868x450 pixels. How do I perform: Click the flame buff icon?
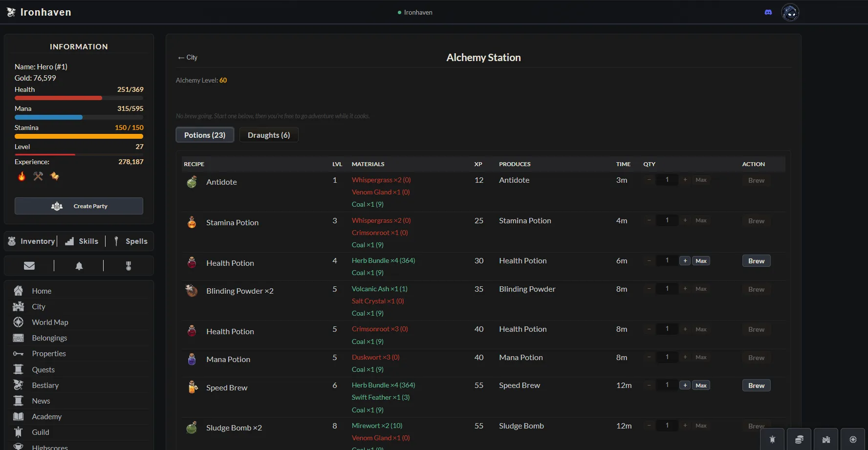pyautogui.click(x=22, y=176)
